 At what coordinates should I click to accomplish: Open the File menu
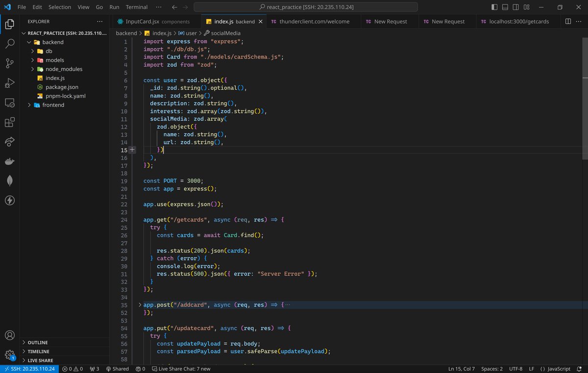coord(22,7)
